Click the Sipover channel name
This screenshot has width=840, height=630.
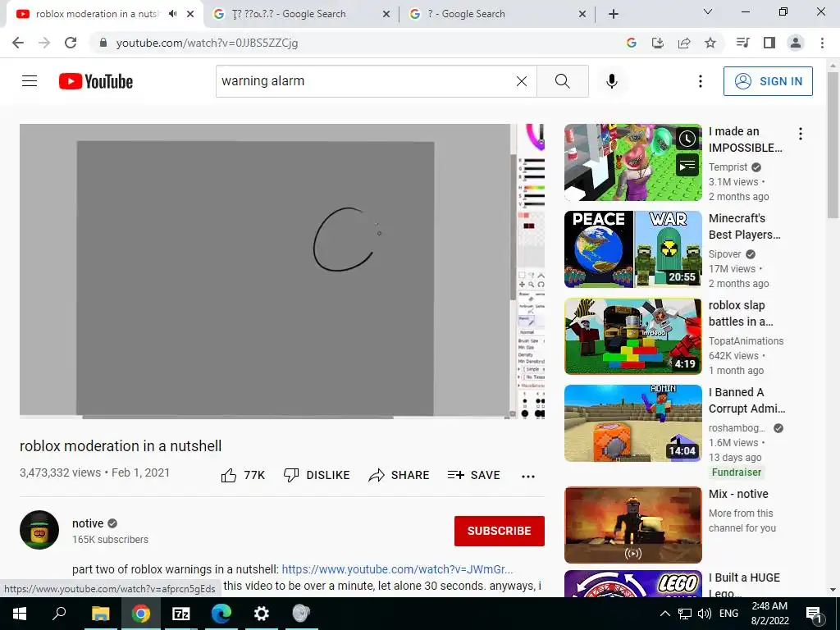tap(725, 254)
